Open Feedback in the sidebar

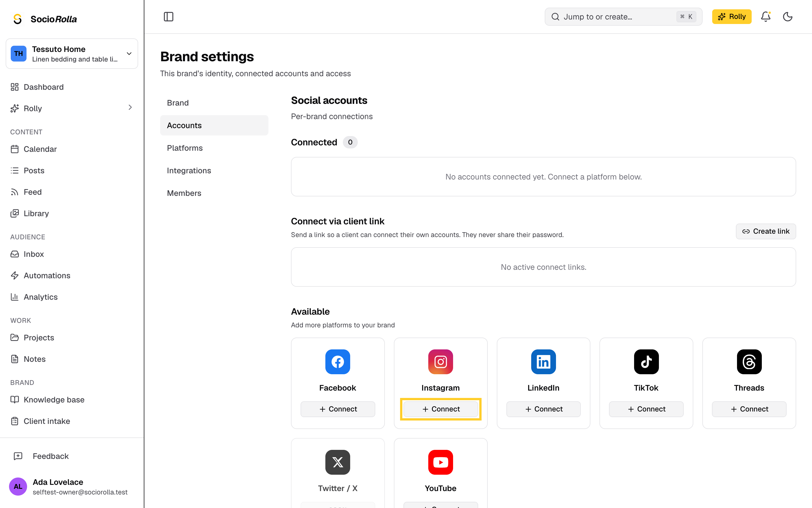tap(72, 456)
